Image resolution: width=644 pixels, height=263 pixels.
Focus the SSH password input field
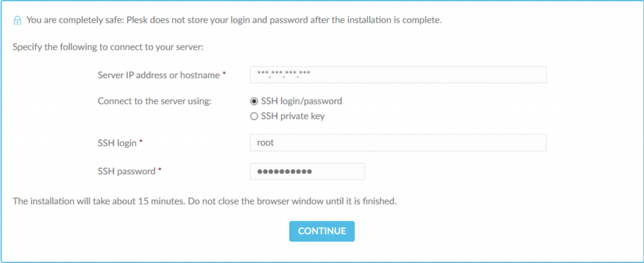point(307,171)
